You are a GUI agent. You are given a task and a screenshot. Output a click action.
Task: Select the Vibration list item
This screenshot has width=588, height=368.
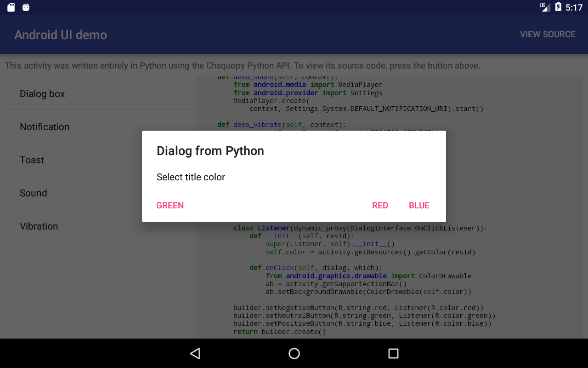coord(98,226)
